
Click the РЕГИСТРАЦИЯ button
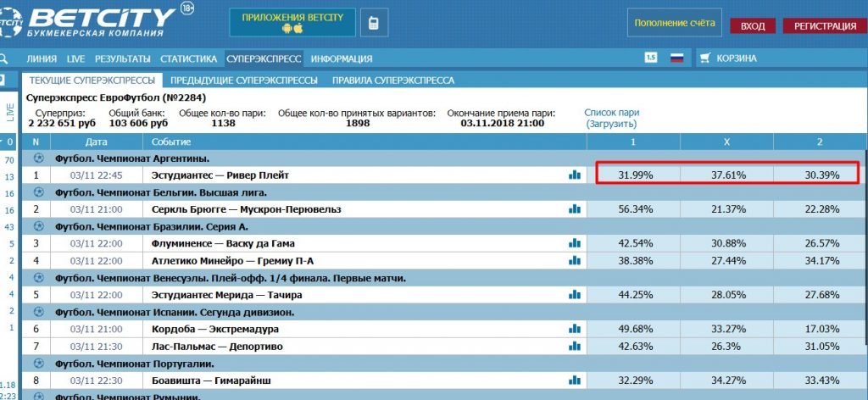(x=825, y=26)
